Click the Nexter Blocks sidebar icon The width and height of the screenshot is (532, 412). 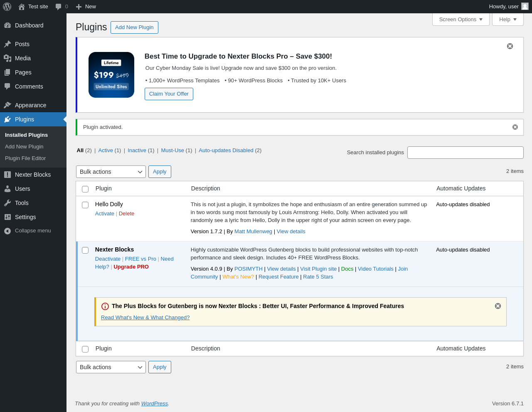click(x=7, y=175)
